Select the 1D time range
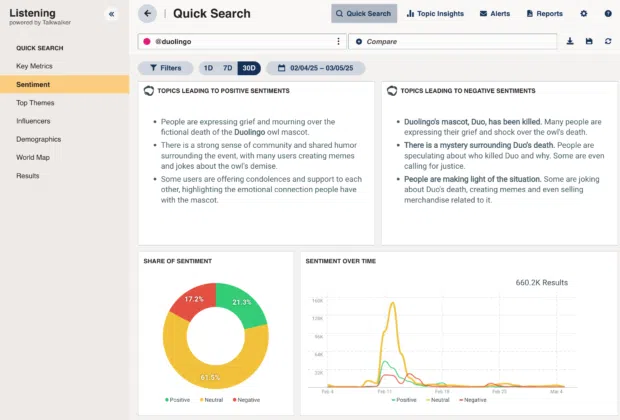This screenshot has height=420, width=620. pyautogui.click(x=208, y=68)
